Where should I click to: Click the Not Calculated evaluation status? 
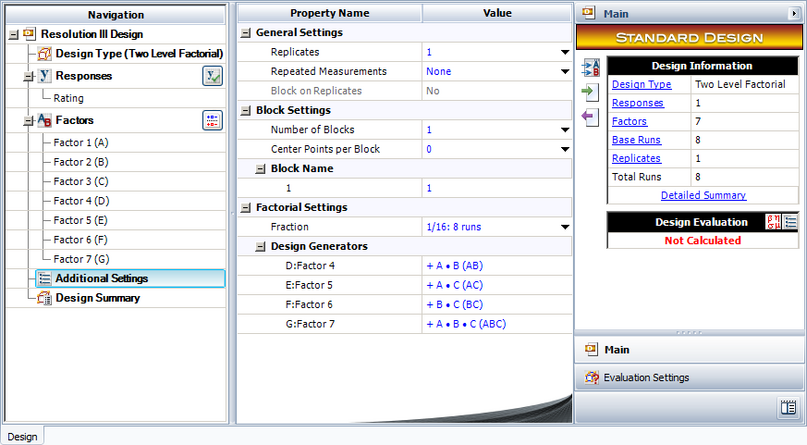click(703, 240)
